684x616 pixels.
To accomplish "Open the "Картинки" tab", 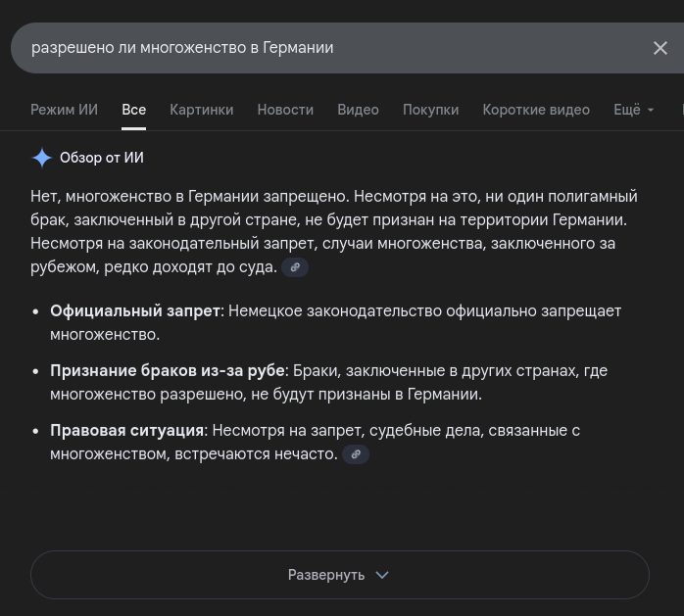I will click(201, 110).
